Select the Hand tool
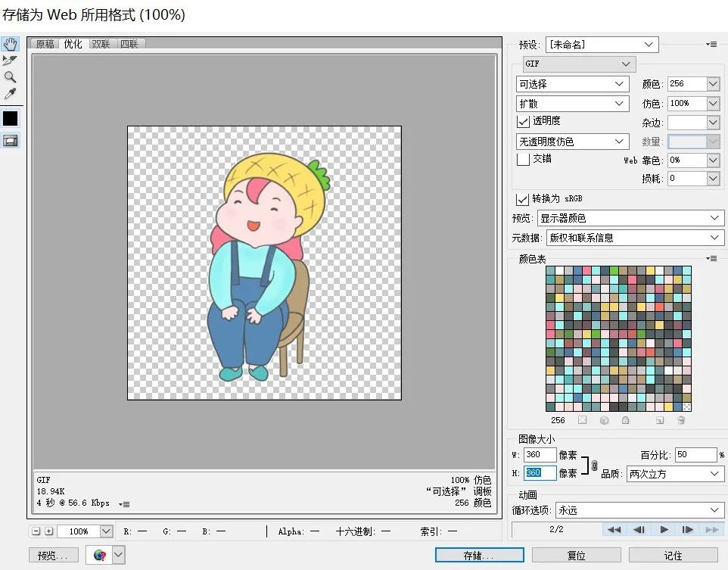The image size is (728, 570). tap(10, 44)
